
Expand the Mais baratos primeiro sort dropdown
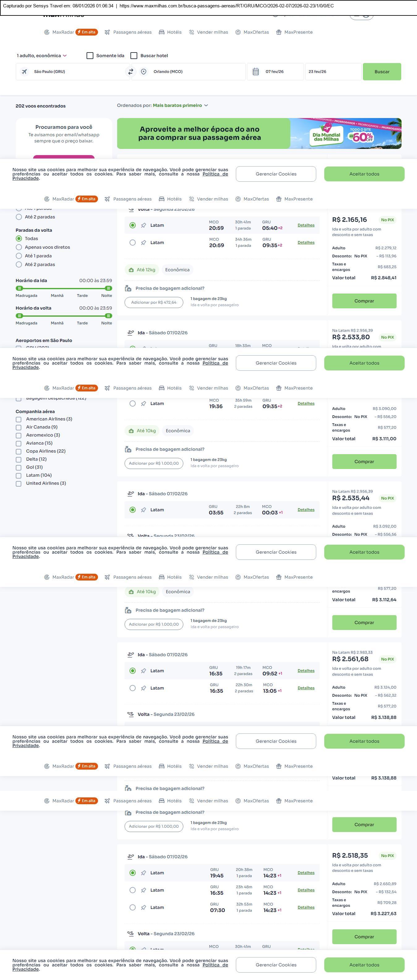(x=180, y=105)
